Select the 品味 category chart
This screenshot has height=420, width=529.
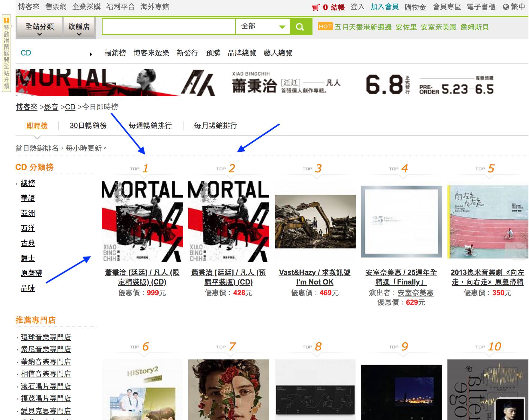pos(28,288)
